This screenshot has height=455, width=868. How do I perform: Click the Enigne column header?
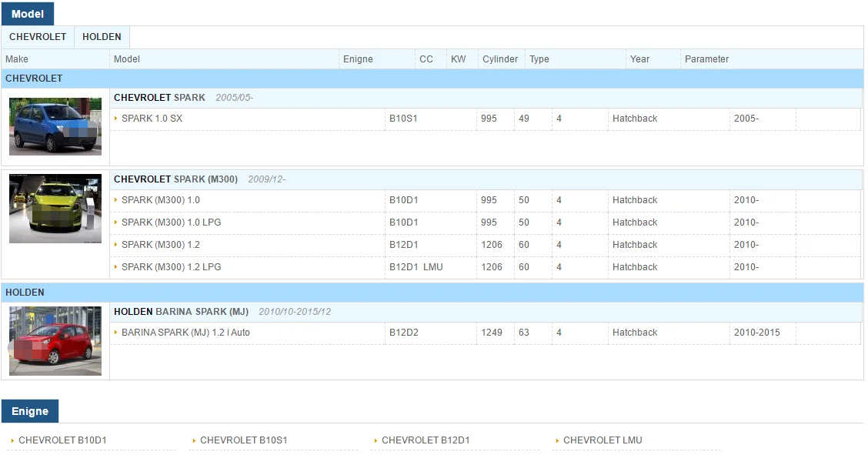point(358,59)
